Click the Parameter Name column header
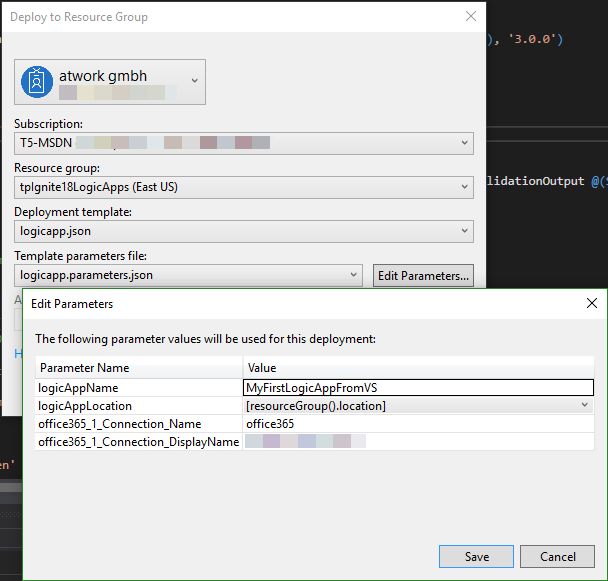Image resolution: width=608 pixels, height=581 pixels. click(x=138, y=368)
